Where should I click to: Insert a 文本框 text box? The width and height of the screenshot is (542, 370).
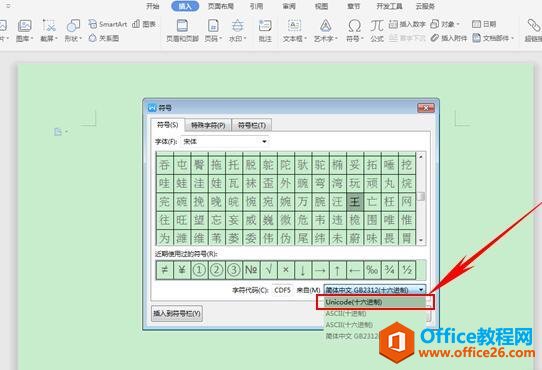tap(295, 30)
